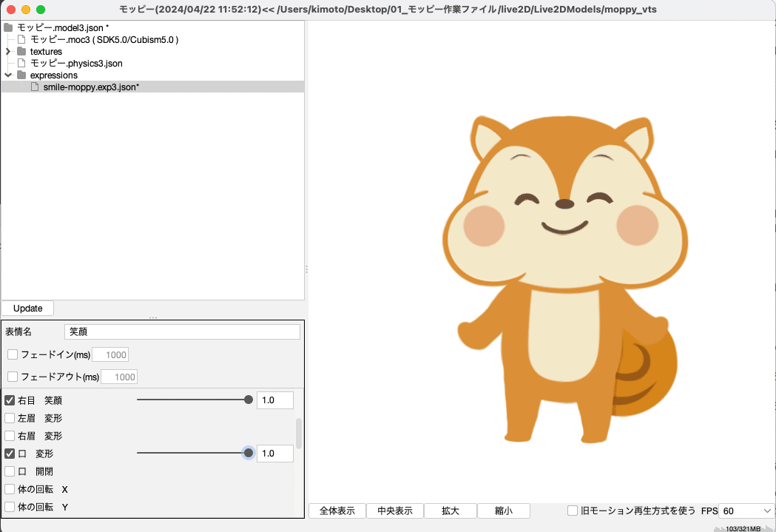The width and height of the screenshot is (776, 532).
Task: Collapse the expressions folder
Action: click(8, 75)
